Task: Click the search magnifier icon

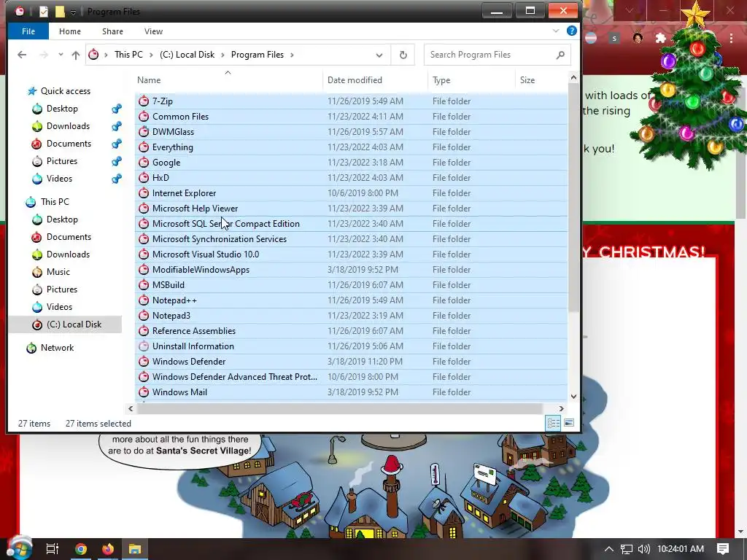Action: coord(561,55)
